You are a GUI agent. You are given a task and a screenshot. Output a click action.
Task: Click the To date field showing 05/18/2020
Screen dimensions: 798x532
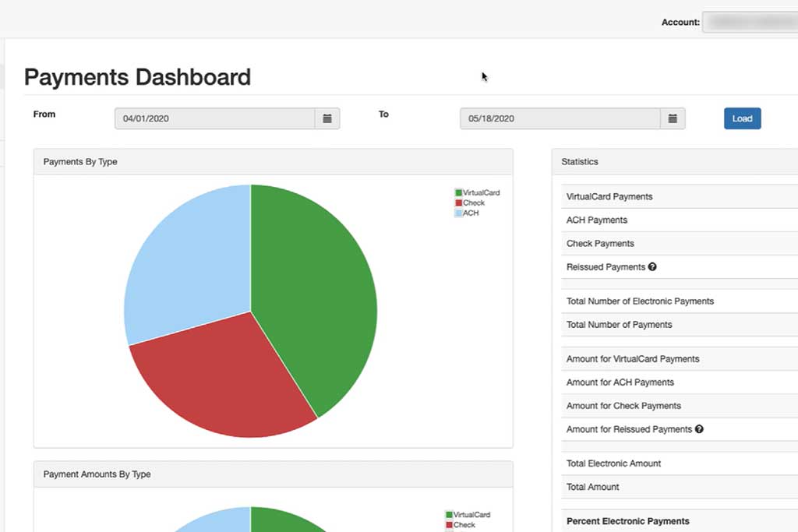point(560,118)
